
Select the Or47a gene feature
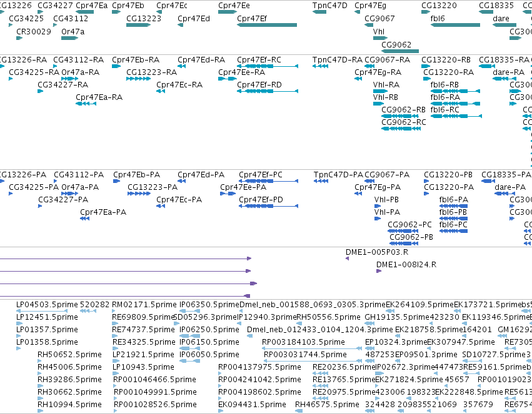pos(69,38)
